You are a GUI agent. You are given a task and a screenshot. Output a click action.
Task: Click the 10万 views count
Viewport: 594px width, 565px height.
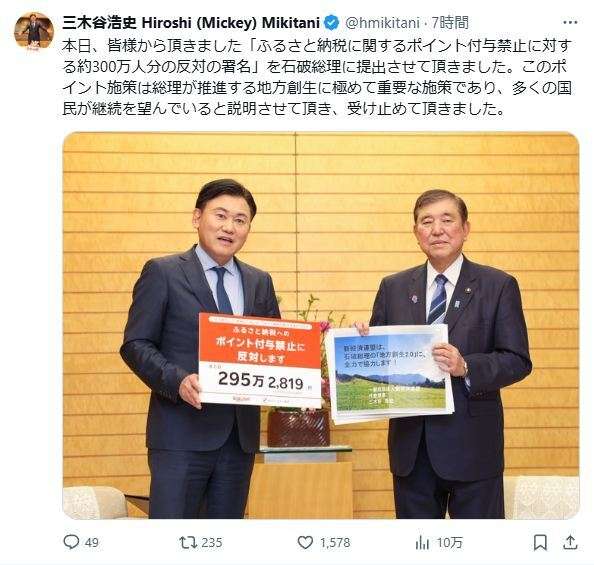tap(450, 543)
